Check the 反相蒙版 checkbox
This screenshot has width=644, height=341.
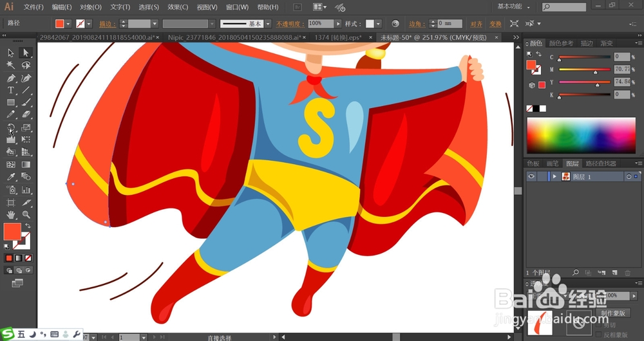point(598,335)
